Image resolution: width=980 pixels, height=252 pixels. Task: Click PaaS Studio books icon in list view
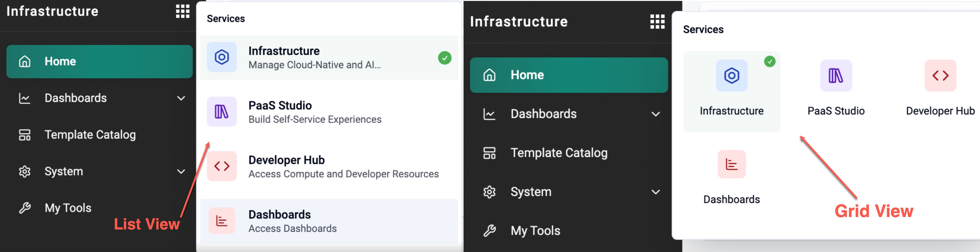pyautogui.click(x=222, y=112)
